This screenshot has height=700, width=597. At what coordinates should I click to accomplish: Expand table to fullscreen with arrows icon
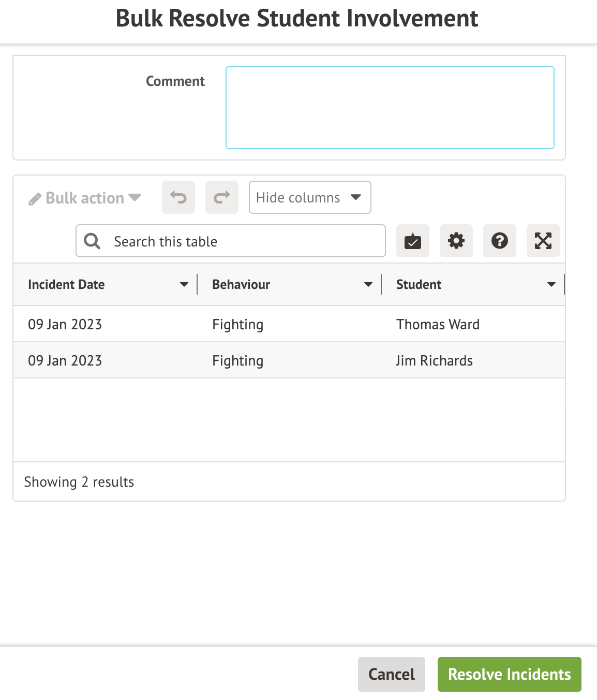coord(543,241)
